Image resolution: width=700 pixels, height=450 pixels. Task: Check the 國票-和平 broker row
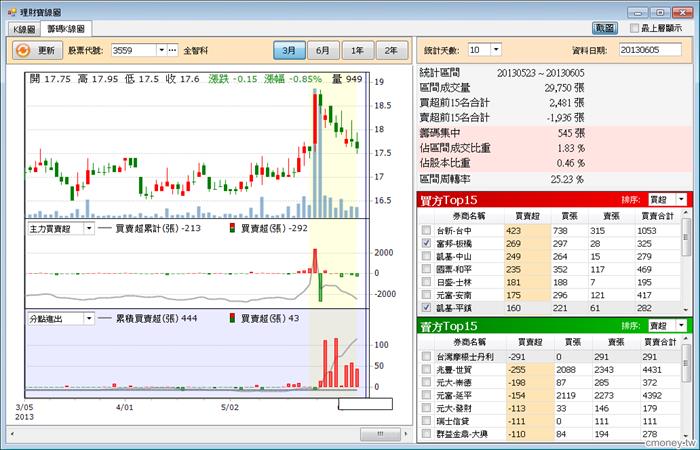click(x=426, y=269)
